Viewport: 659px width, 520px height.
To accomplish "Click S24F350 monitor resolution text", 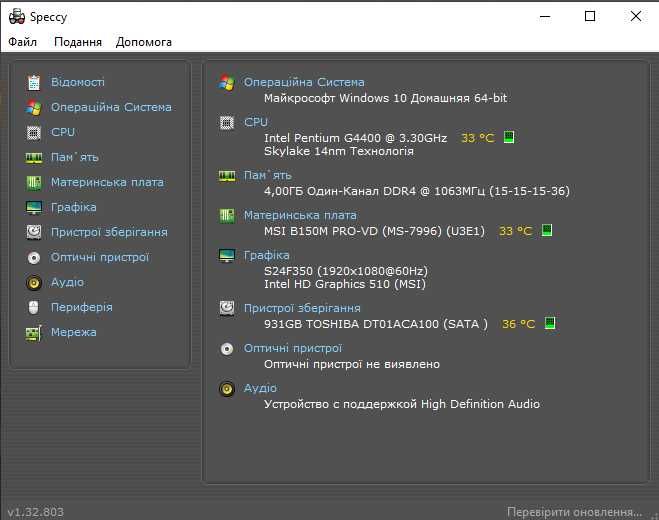I will coord(346,271).
